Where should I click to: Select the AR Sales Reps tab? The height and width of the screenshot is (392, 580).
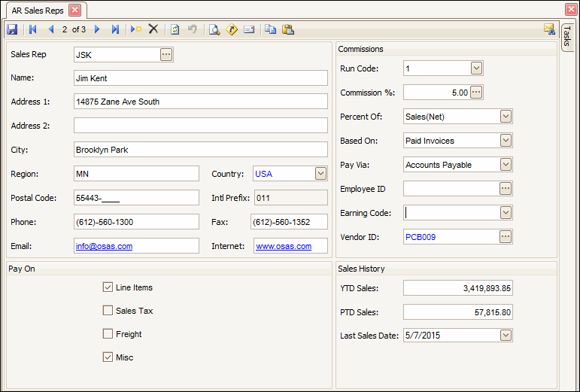(38, 10)
